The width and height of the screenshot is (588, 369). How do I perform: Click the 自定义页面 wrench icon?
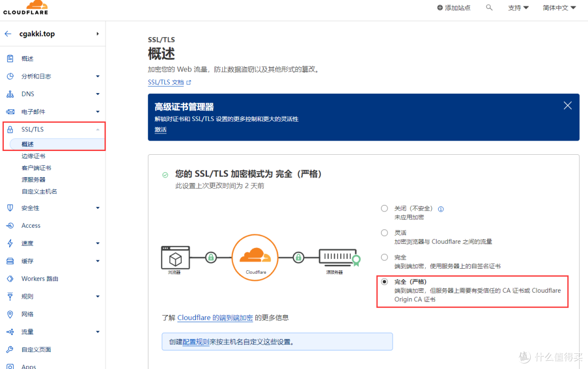click(x=10, y=349)
